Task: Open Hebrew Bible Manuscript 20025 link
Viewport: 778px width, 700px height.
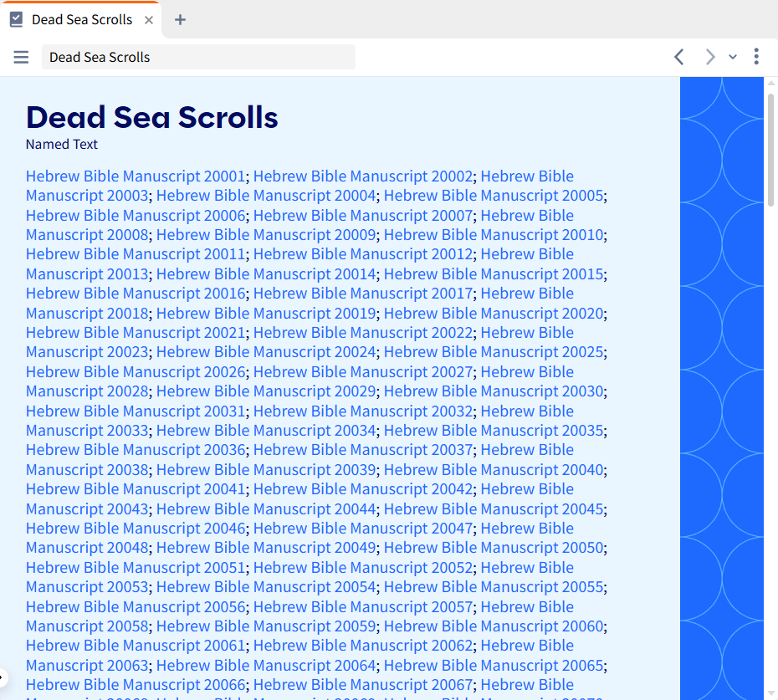Action: [x=494, y=352]
